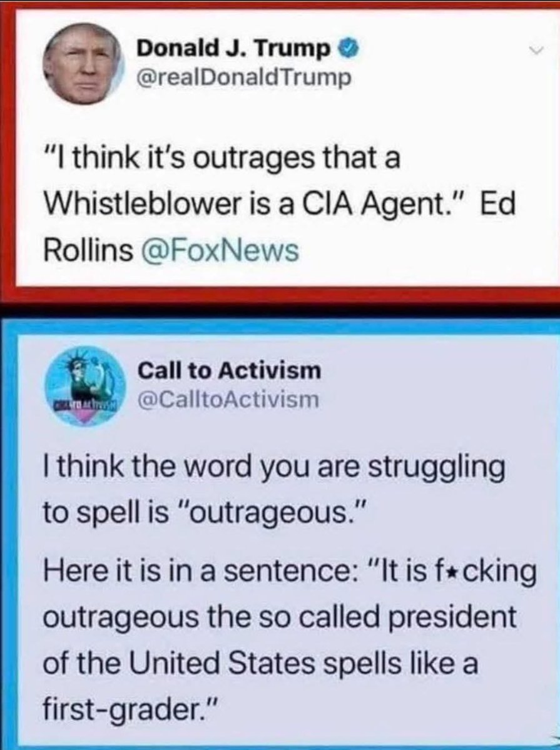Open the @realDonaldTrump handle
Image resolution: width=560 pixels, height=750 pixels.
click(244, 78)
